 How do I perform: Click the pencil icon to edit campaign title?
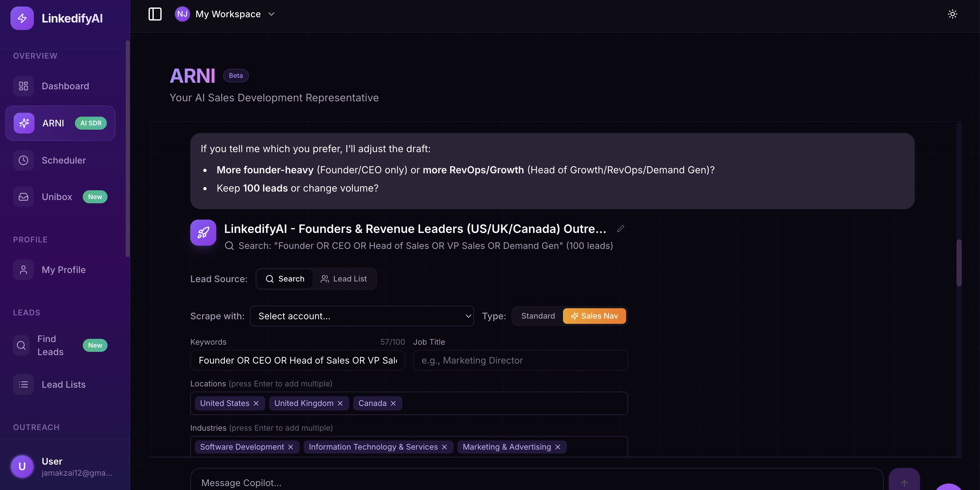click(x=621, y=229)
